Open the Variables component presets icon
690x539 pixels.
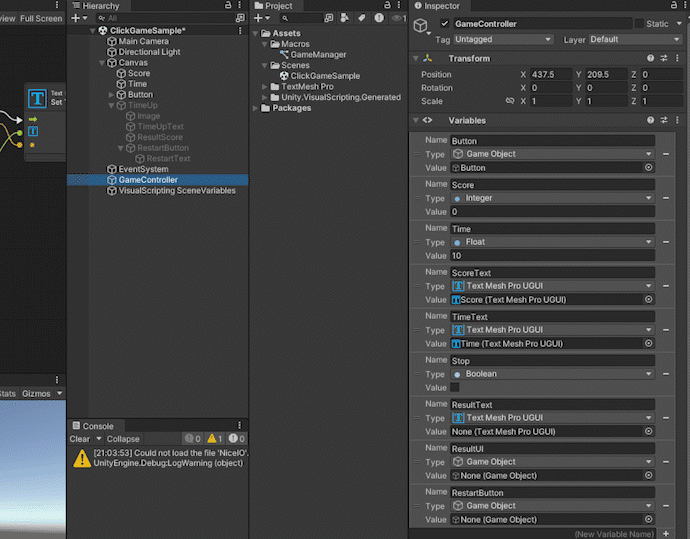(x=664, y=120)
